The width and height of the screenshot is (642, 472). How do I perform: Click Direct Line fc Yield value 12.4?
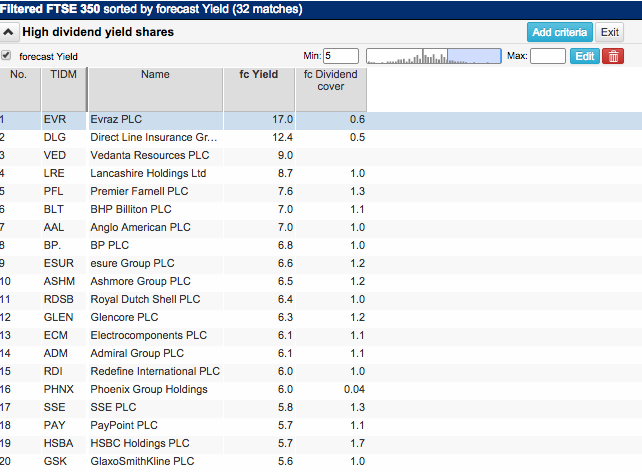click(x=283, y=138)
